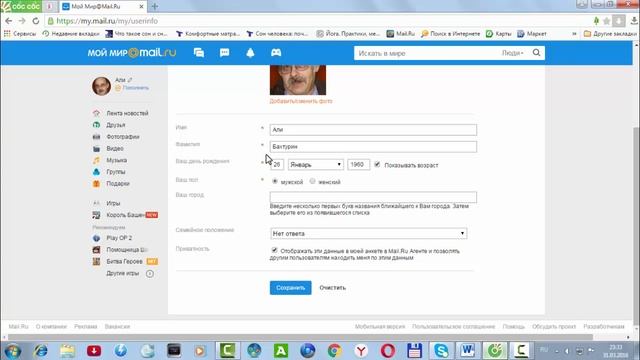640x360 pixels.
Task: Open the Play OP 2 game
Action: coord(119,238)
